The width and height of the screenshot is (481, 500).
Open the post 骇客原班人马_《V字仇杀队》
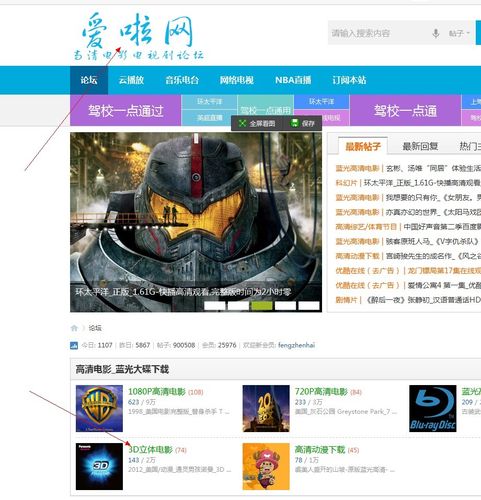(x=432, y=241)
